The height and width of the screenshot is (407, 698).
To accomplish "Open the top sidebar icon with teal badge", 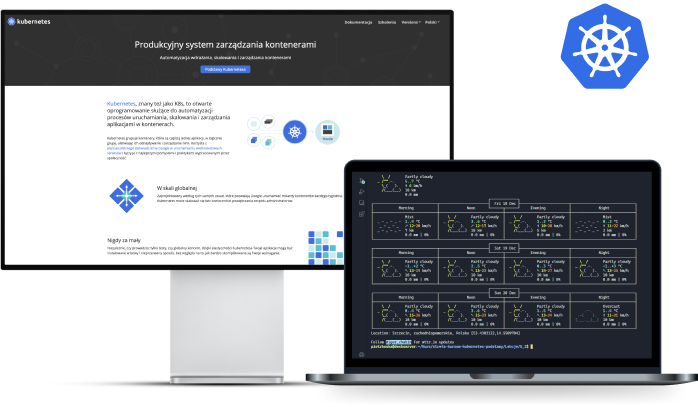I will pos(362,181).
